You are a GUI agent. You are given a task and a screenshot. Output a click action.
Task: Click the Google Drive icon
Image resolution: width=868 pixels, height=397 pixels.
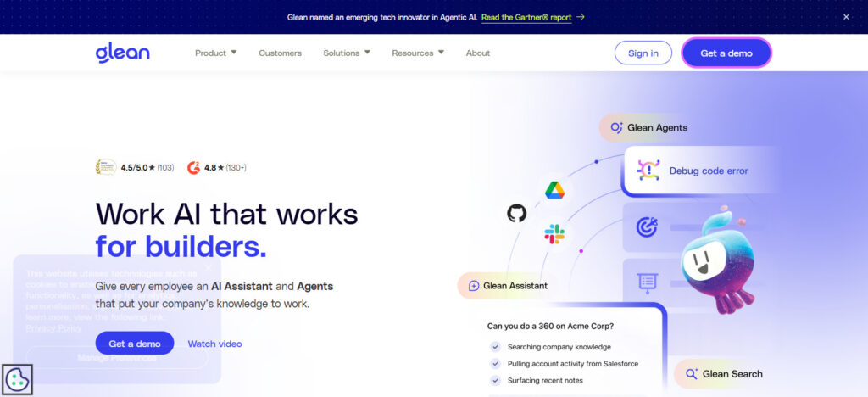click(554, 190)
